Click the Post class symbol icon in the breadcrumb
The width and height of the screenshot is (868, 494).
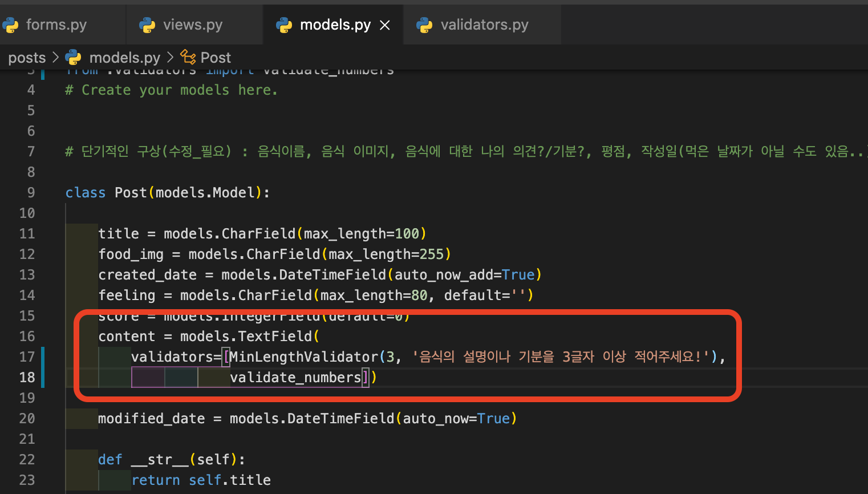(x=188, y=57)
